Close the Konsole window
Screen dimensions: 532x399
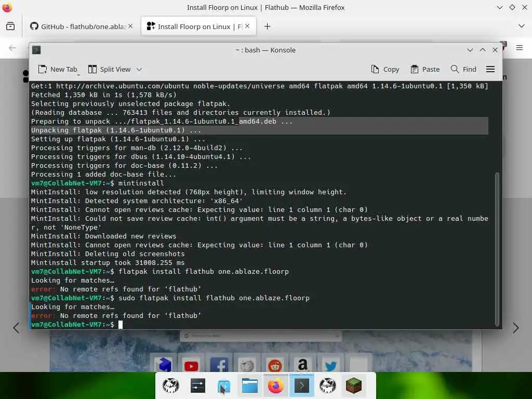pos(495,50)
